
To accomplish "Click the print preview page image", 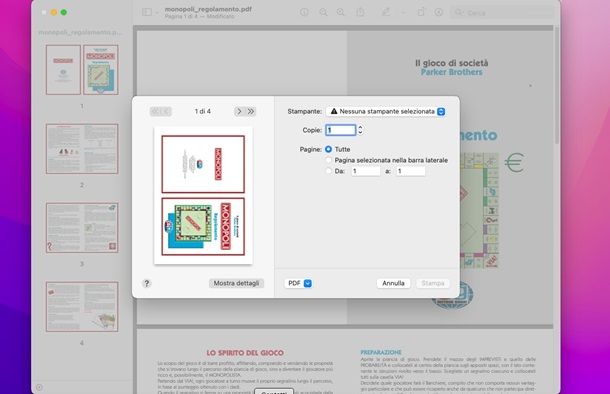I will pos(203,196).
